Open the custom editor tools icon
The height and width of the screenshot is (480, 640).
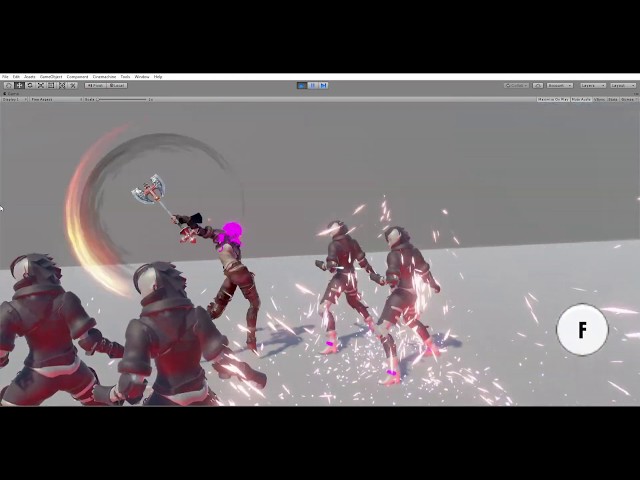coord(73,85)
